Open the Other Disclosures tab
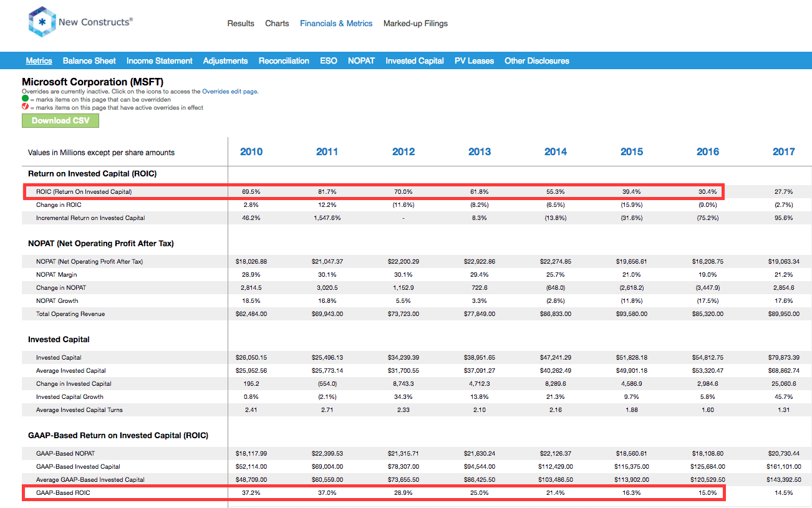 coord(537,61)
